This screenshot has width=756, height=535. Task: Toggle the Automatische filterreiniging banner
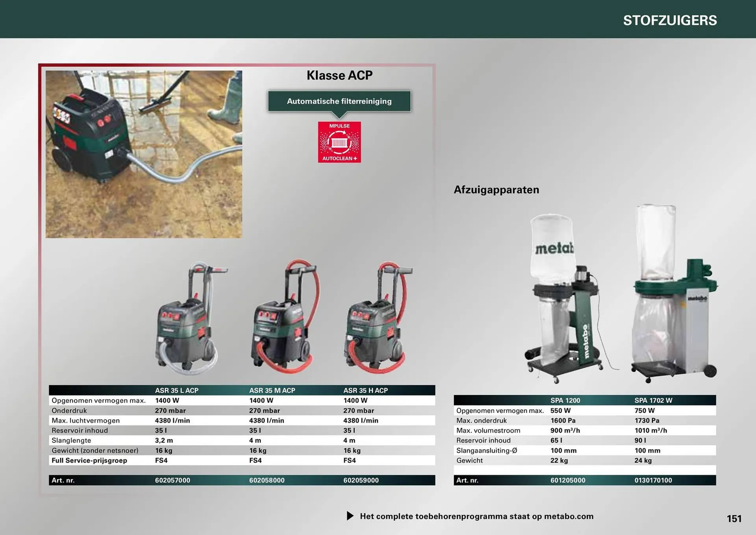(339, 101)
